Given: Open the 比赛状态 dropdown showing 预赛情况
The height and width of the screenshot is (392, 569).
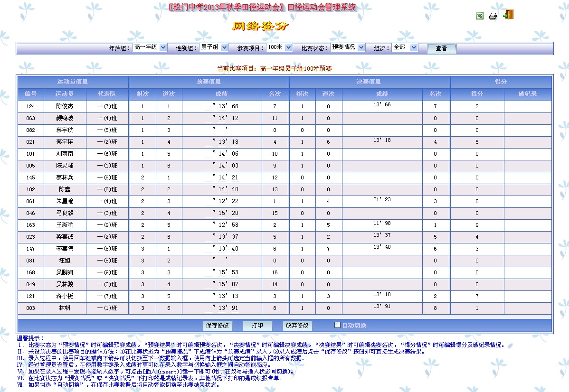Looking at the screenshot, I should pyautogui.click(x=347, y=47).
